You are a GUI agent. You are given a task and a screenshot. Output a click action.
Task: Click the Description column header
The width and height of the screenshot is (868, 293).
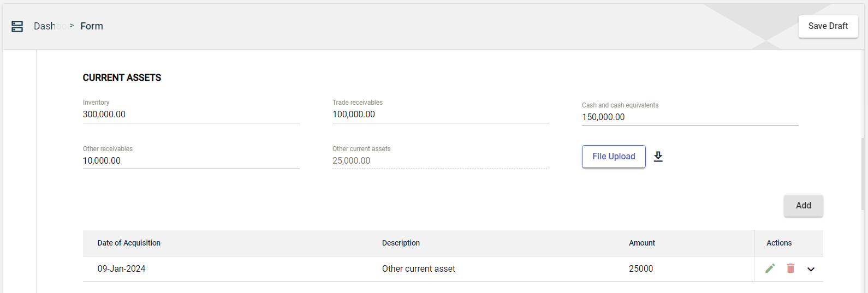[401, 243]
